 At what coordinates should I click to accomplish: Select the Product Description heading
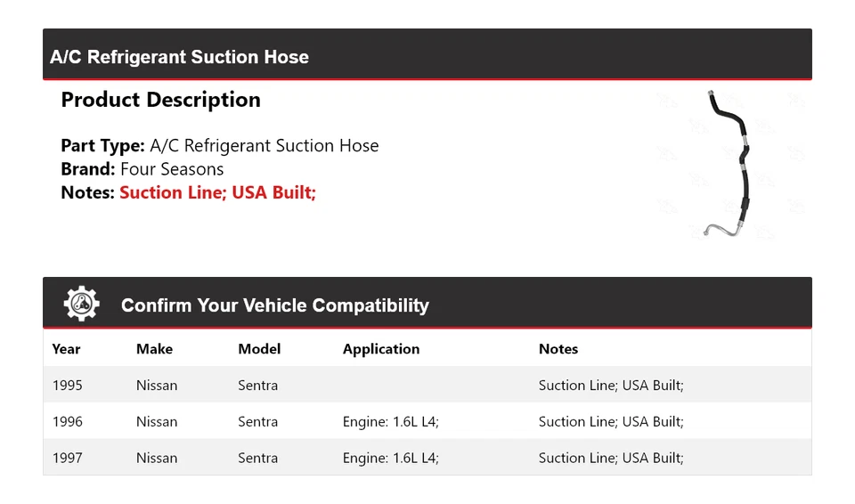(x=160, y=100)
